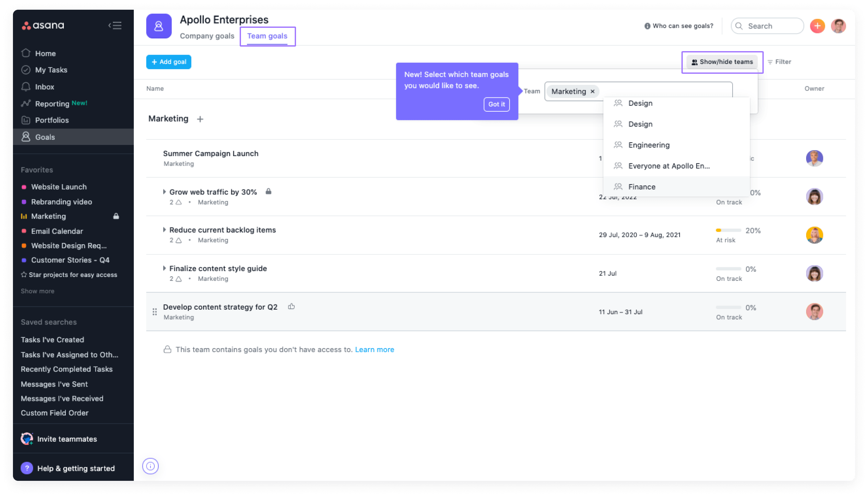Toggle the like on Develop content strategy for Q2
Viewport: 868px width, 497px height.
(291, 306)
